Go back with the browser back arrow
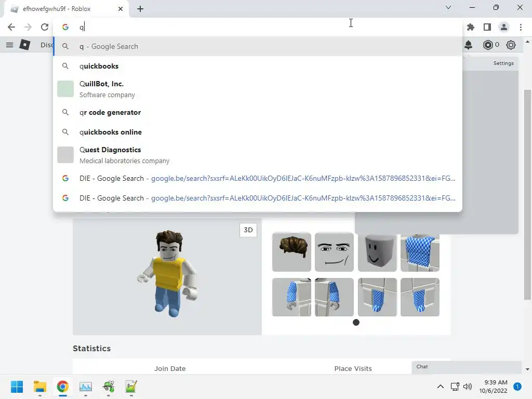Screen dimensions: 532x399 (11, 27)
